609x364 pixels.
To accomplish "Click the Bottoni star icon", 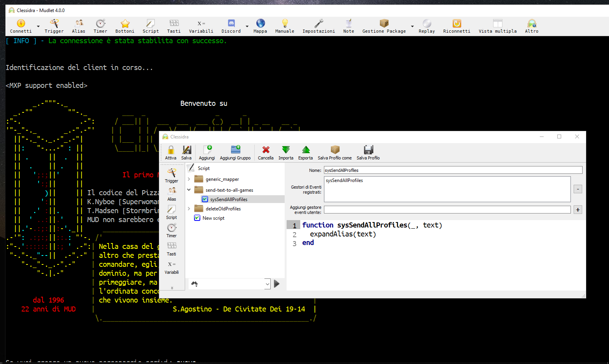I will pos(125,23).
